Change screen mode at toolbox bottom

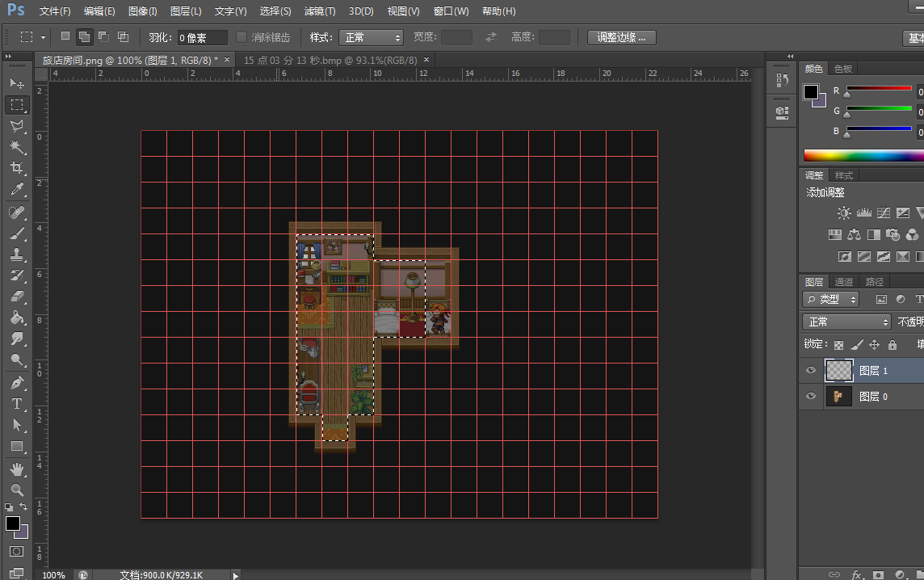pyautogui.click(x=16, y=573)
